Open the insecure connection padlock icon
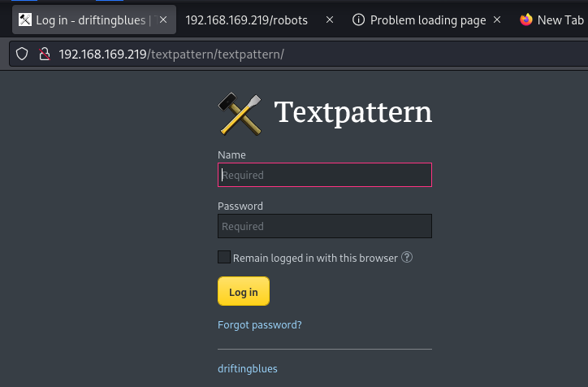This screenshot has width=588, height=387. tap(45, 54)
